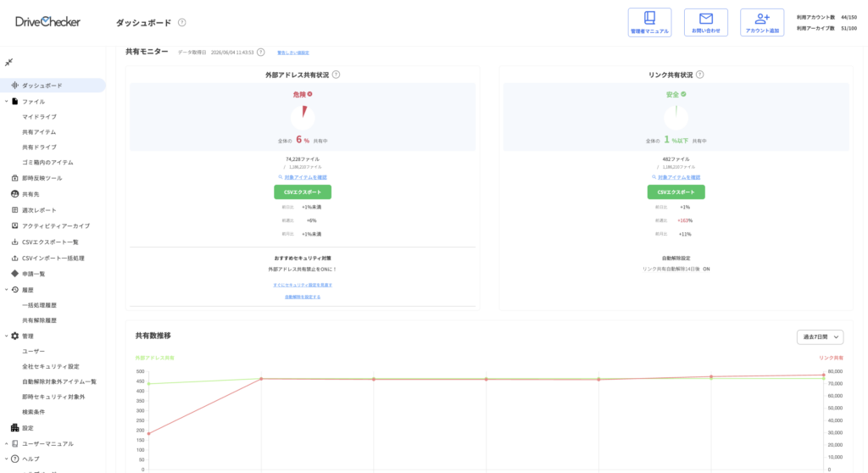Click the red 危険 status indicator
The height and width of the screenshot is (473, 868).
[x=303, y=95]
